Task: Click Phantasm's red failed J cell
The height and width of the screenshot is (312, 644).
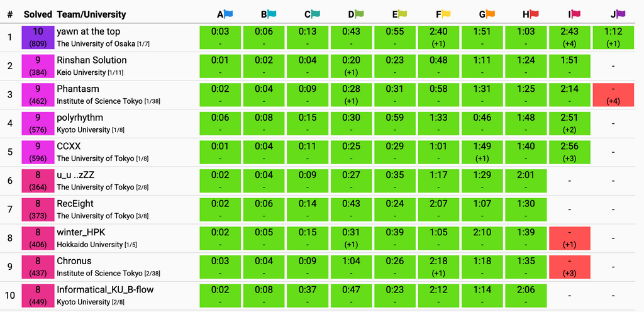Action: click(613, 95)
